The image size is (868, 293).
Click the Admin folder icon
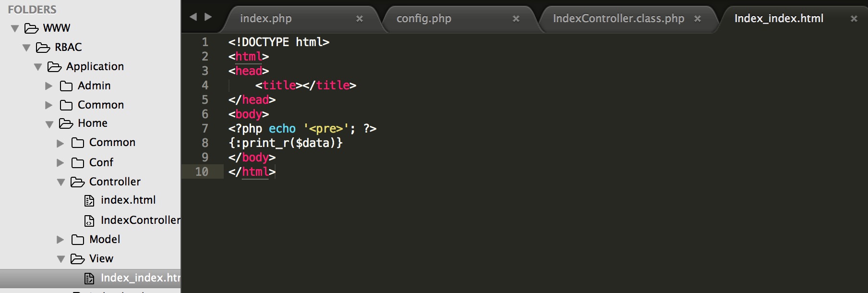point(66,86)
